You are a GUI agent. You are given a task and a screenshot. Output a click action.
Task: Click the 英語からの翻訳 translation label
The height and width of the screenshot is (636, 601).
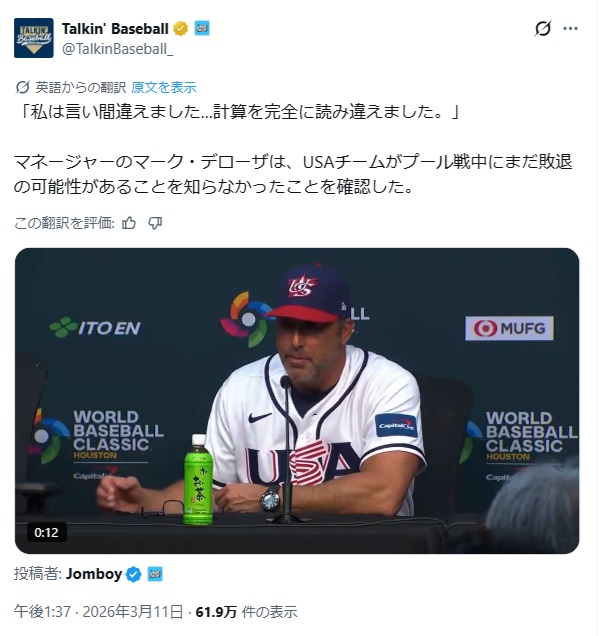click(x=81, y=88)
